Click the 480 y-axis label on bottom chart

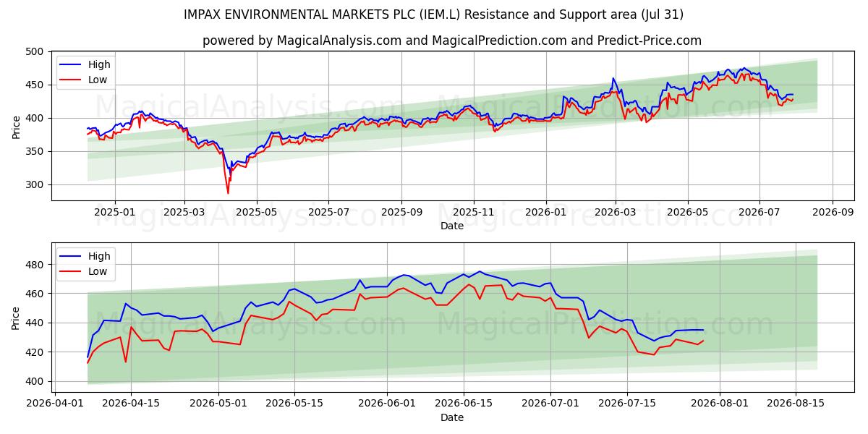pyautogui.click(x=35, y=265)
